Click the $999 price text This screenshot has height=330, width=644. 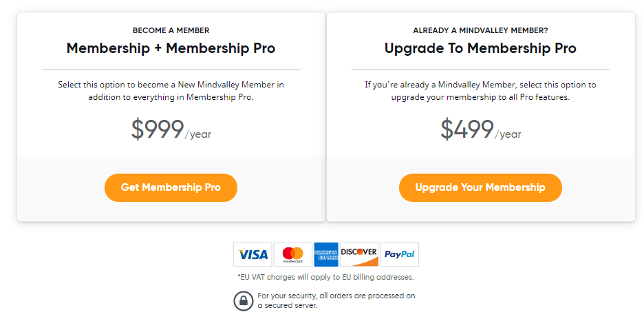[x=158, y=130]
